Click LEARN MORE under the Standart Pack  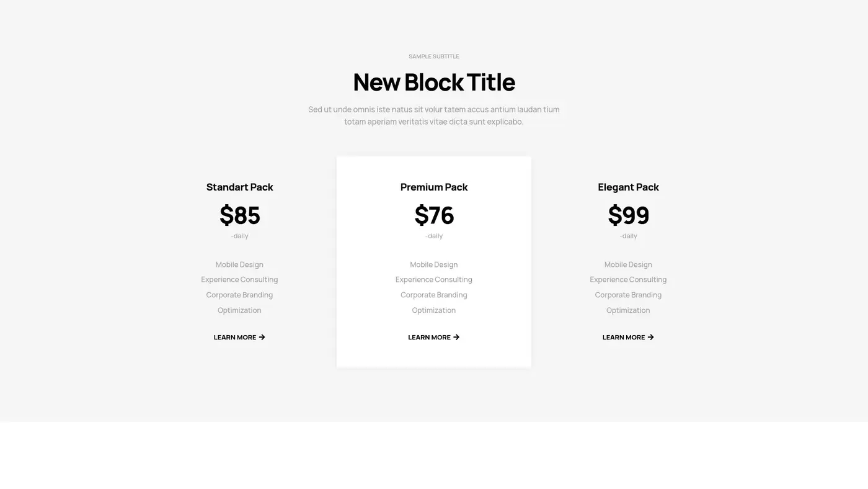tap(236, 337)
